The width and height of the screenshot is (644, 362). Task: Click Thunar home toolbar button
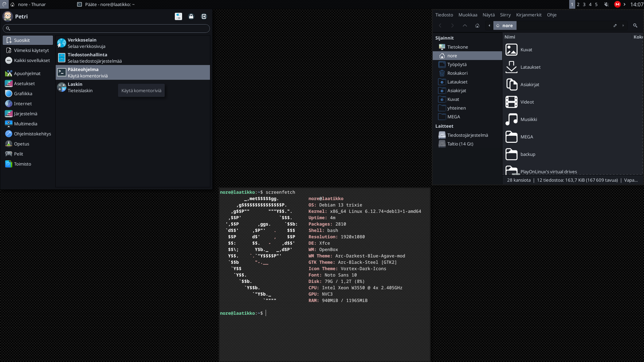[x=477, y=26]
